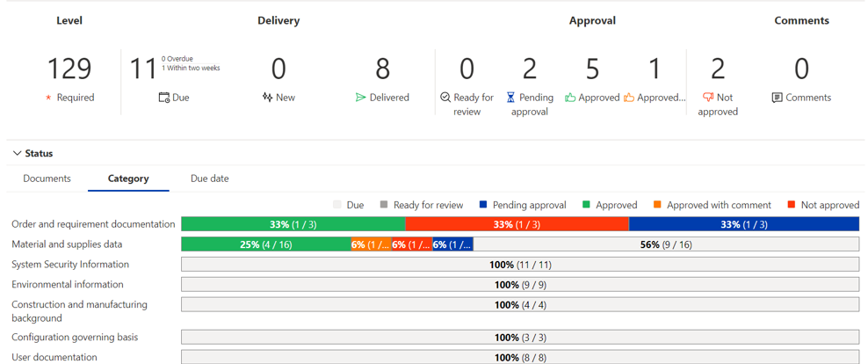Click the red star Required icon
868x364 pixels.
pos(48,98)
